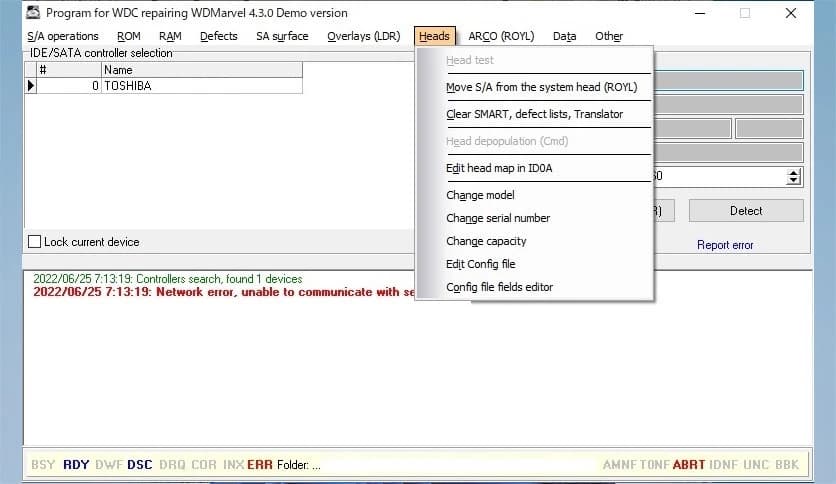Click the row selector arrow for TOSHIBA

pos(31,86)
